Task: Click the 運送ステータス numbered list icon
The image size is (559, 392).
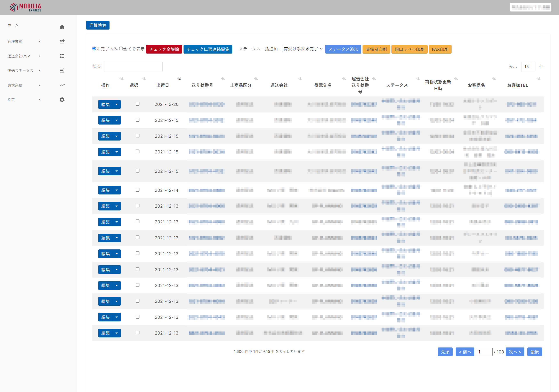Action: pyautogui.click(x=62, y=71)
